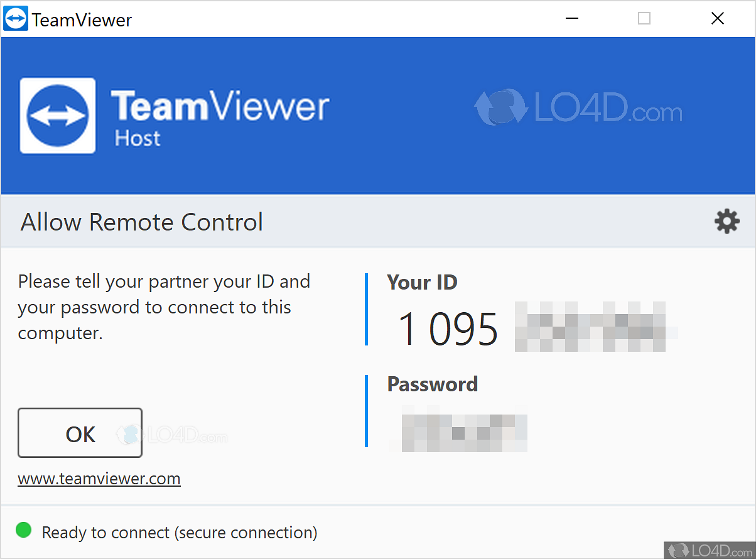Image resolution: width=756 pixels, height=559 pixels.
Task: Click the "Your ID" label
Action: pos(422,283)
